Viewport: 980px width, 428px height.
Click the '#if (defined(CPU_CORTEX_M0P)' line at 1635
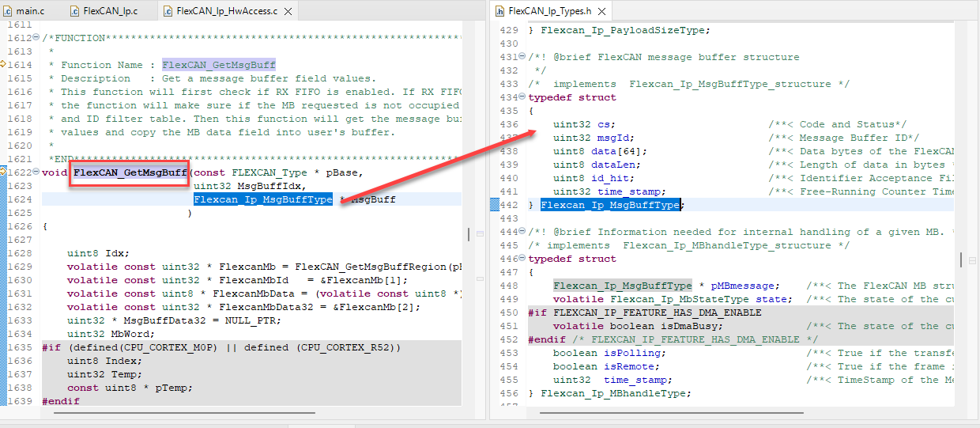tap(222, 347)
